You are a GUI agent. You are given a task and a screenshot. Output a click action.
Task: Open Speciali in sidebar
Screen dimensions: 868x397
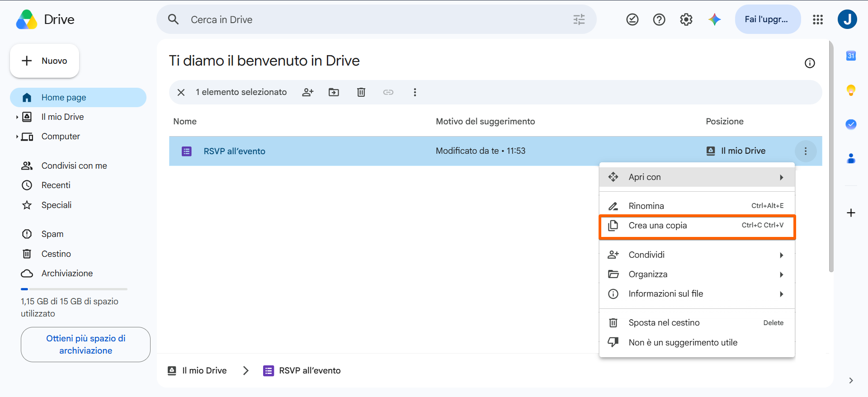[x=78, y=205]
